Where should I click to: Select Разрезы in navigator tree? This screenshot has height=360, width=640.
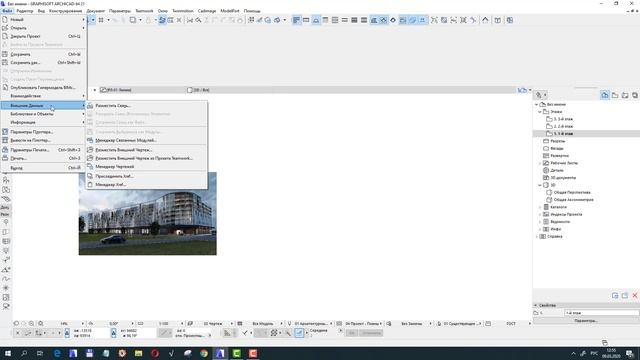pyautogui.click(x=558, y=141)
